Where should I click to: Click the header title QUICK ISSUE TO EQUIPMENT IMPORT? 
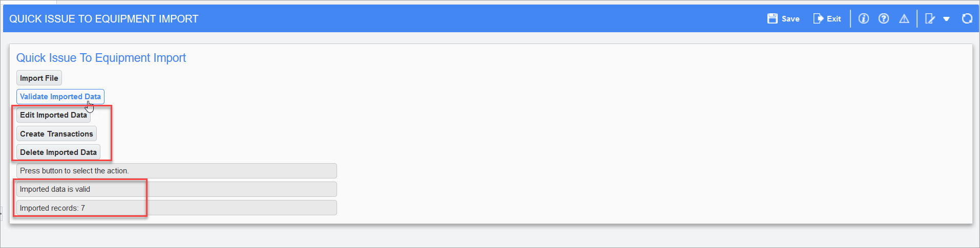pos(103,19)
